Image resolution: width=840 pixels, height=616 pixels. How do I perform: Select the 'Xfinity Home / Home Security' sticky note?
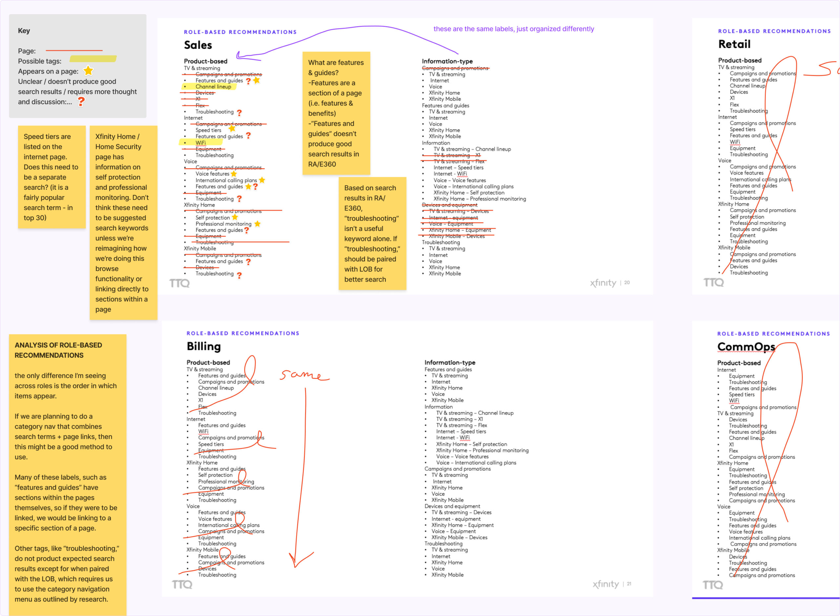point(123,223)
